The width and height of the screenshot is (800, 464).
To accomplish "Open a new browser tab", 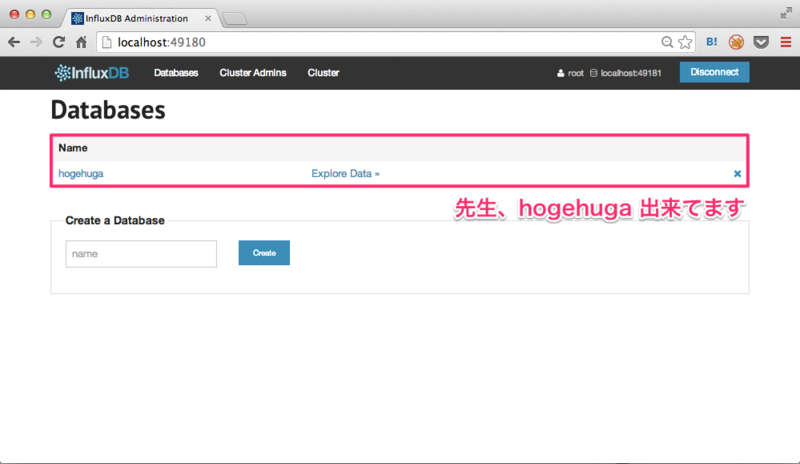I will [235, 19].
